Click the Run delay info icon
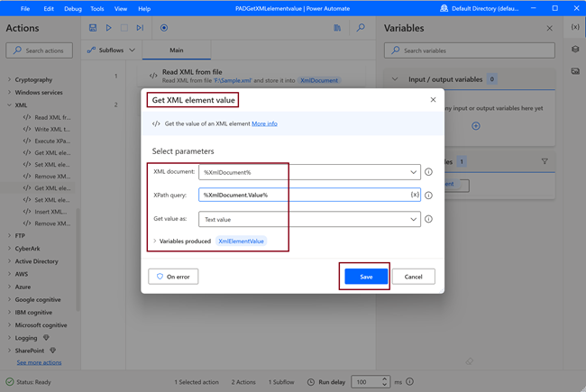Screen dimensions: 586x392 coord(409,381)
